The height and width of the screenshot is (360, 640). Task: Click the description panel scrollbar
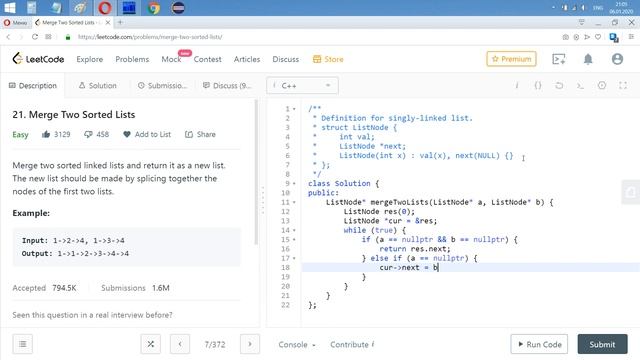tap(256, 171)
